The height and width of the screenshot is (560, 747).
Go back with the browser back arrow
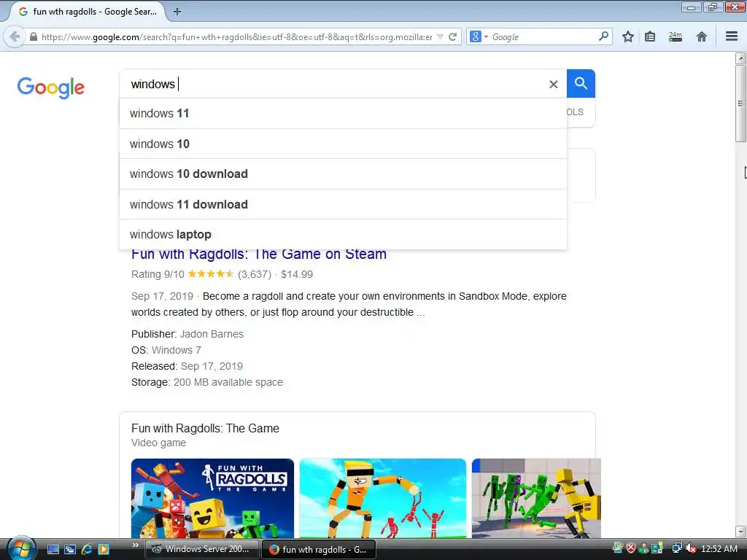(15, 36)
